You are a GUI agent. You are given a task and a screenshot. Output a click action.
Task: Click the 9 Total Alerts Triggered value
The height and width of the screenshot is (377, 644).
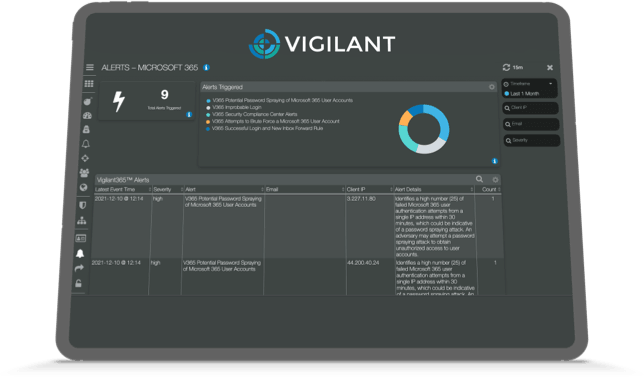click(164, 95)
